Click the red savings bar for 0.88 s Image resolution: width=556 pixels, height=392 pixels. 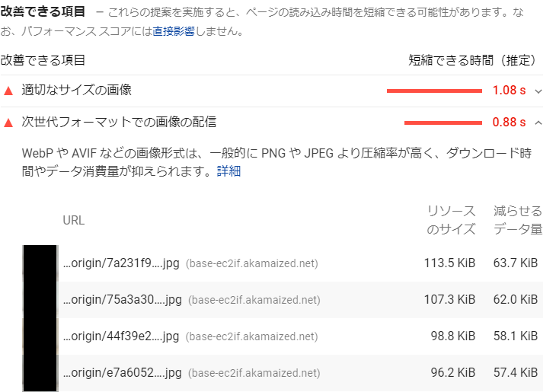click(x=443, y=123)
